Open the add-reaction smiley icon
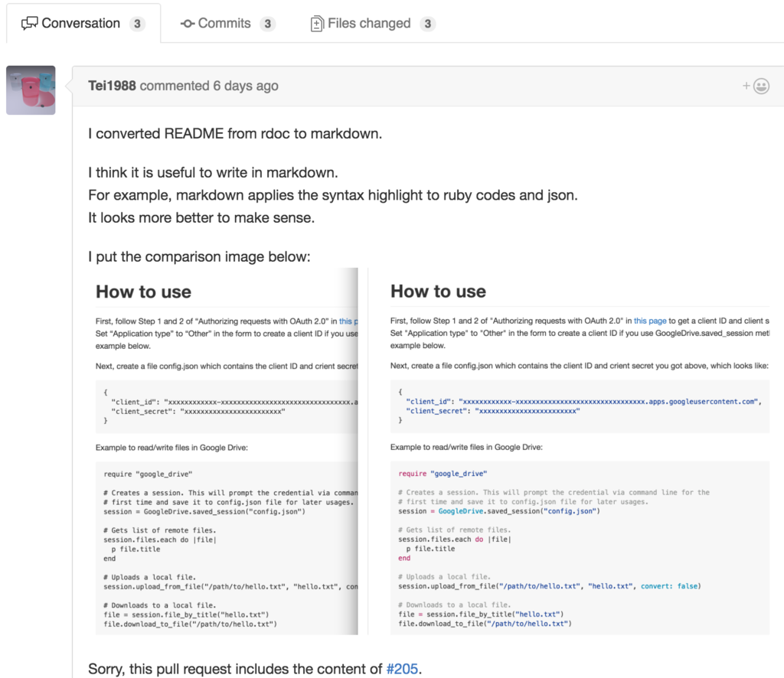Screen dimensions: 784x678 point(760,86)
